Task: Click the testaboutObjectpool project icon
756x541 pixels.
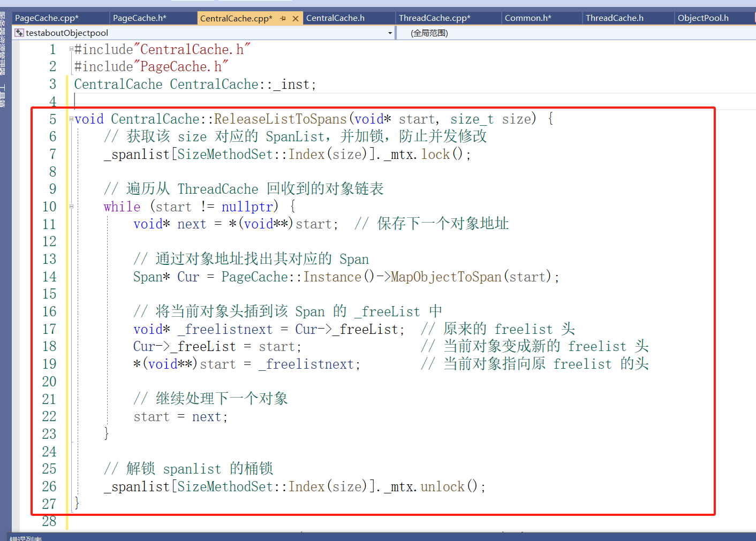Action: (19, 33)
